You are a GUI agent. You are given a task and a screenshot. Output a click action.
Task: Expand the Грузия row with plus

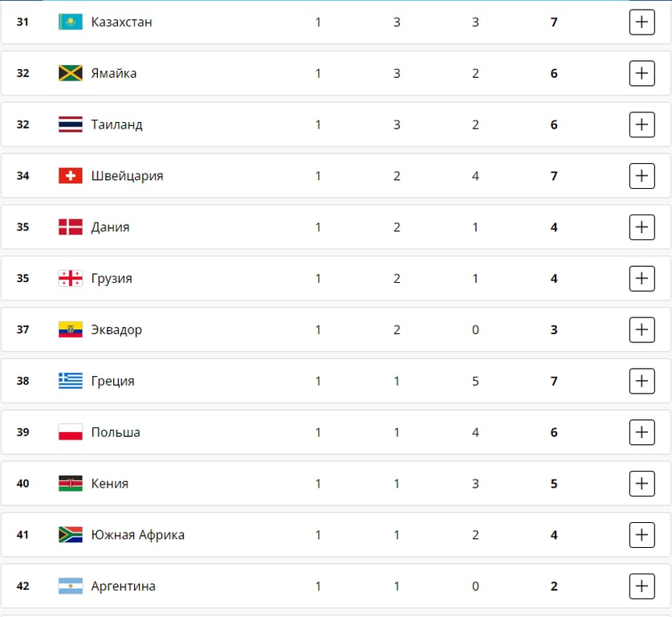click(x=641, y=279)
